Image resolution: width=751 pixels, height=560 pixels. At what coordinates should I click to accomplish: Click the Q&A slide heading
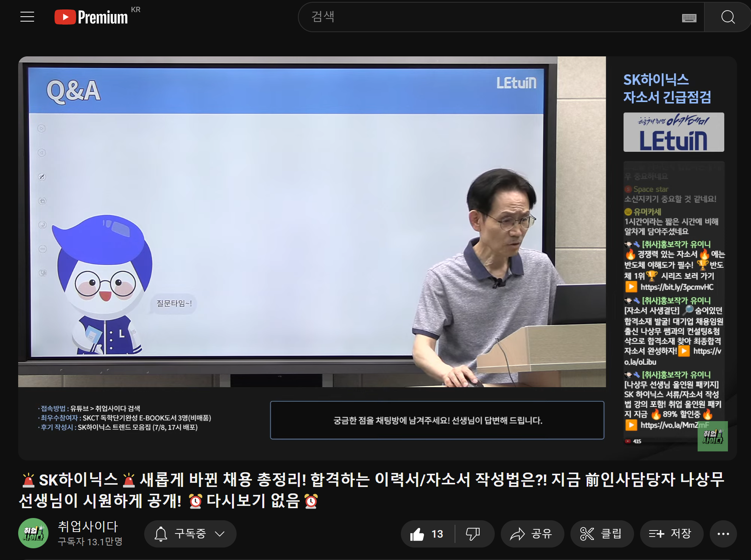click(74, 91)
